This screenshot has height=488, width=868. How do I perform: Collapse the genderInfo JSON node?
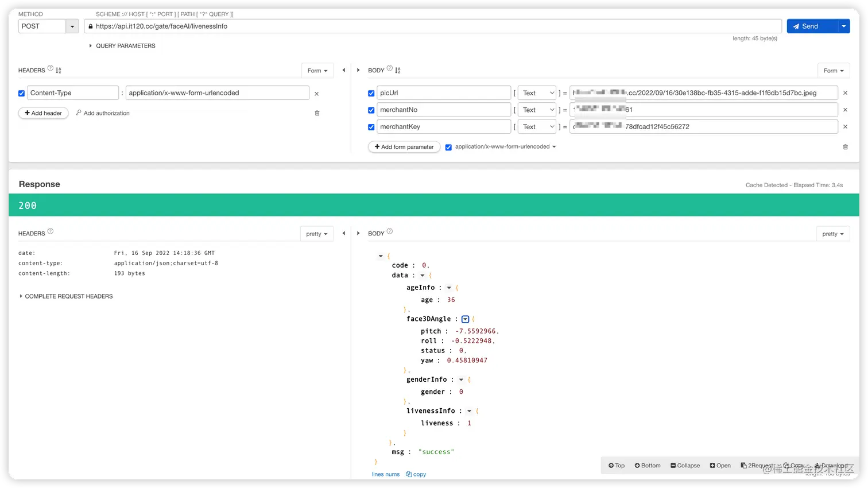(461, 380)
